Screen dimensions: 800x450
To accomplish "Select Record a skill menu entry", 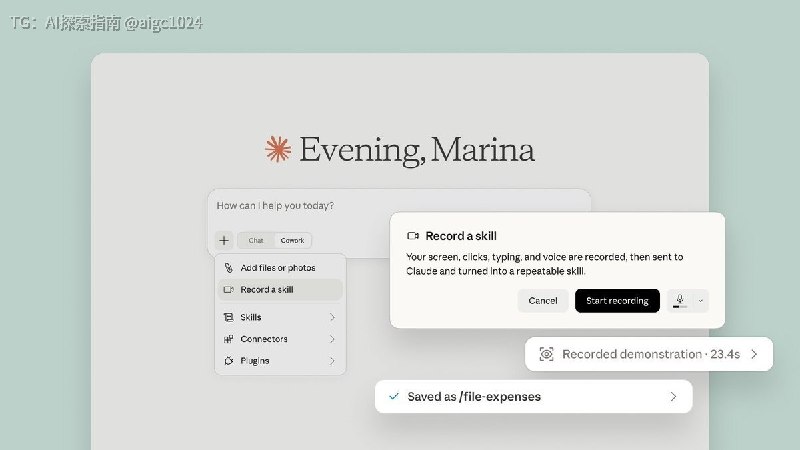I will 280,290.
